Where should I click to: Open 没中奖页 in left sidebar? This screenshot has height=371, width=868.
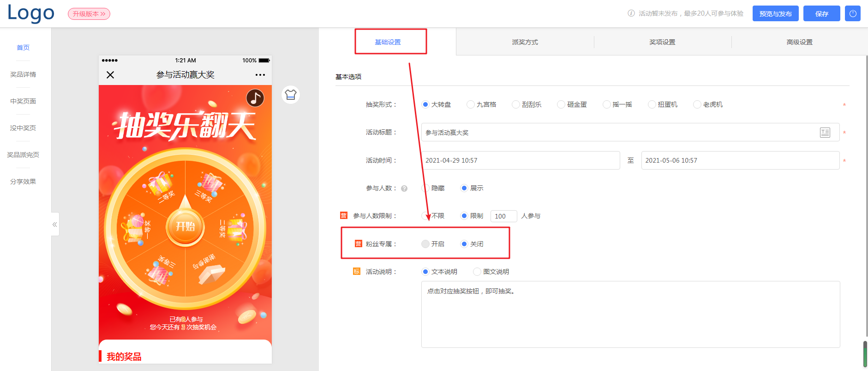[23, 128]
